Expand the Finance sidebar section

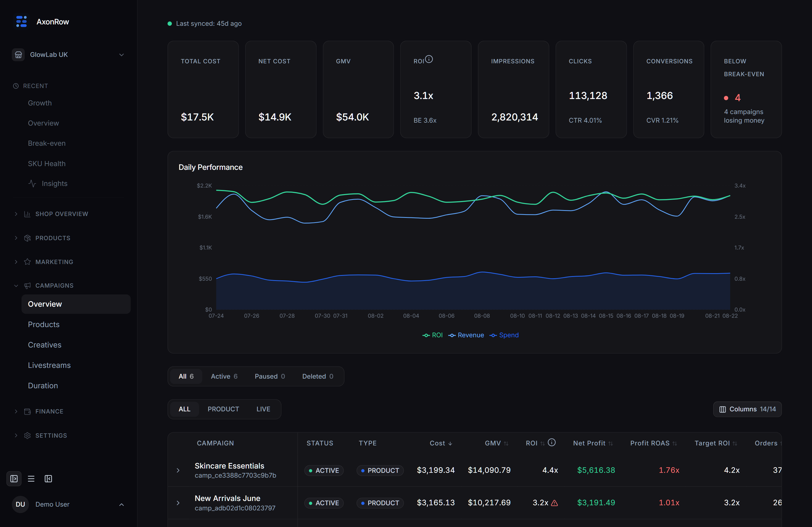[x=16, y=411]
